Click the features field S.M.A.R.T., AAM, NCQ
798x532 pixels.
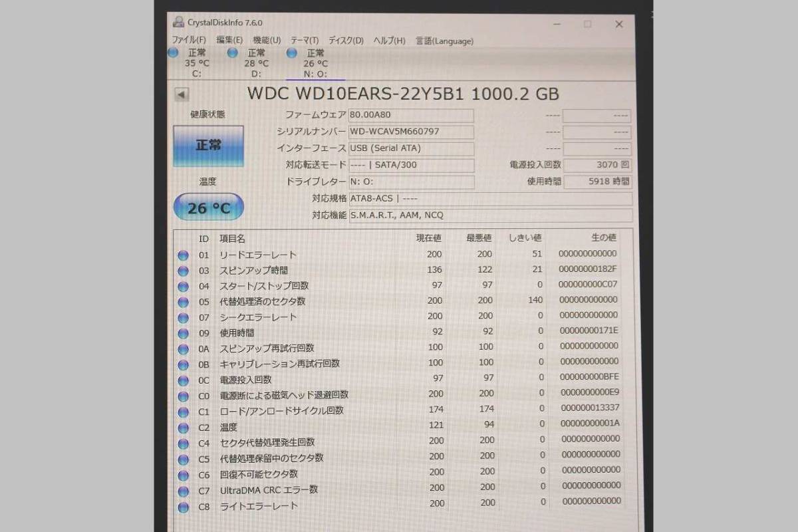pyautogui.click(x=490, y=215)
